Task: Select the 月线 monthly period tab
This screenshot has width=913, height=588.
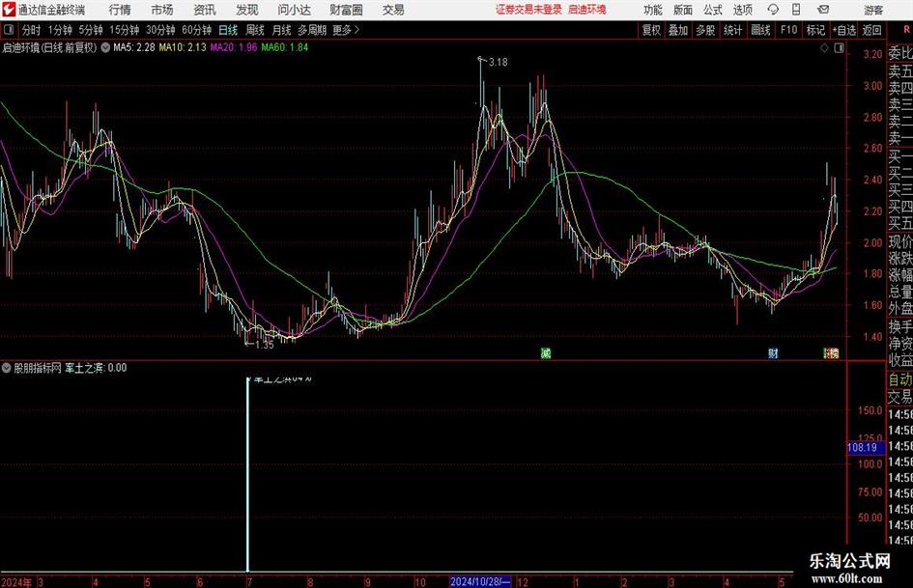Action: pos(282,30)
